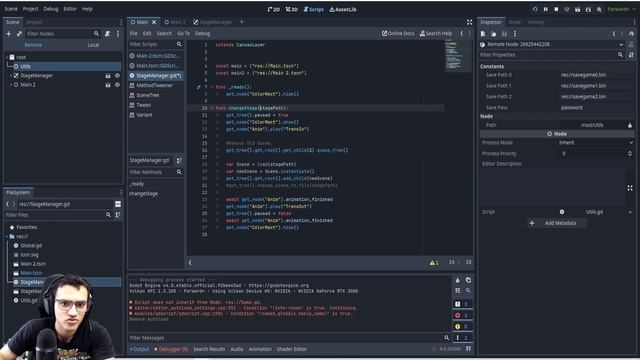Switch to the 2D workspace
This screenshot has height=360, width=640.
pyautogui.click(x=273, y=9)
